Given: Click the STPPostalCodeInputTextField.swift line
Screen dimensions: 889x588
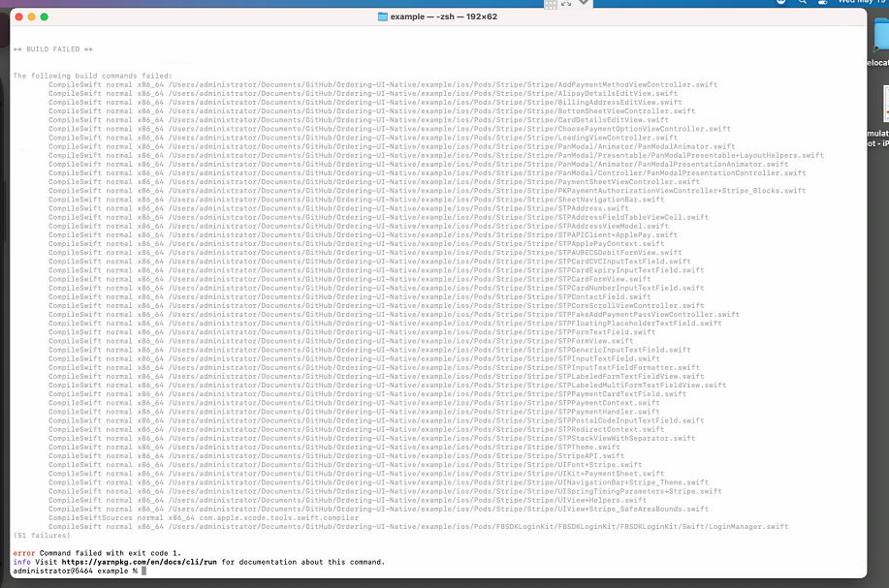Looking at the screenshot, I should coord(376,420).
